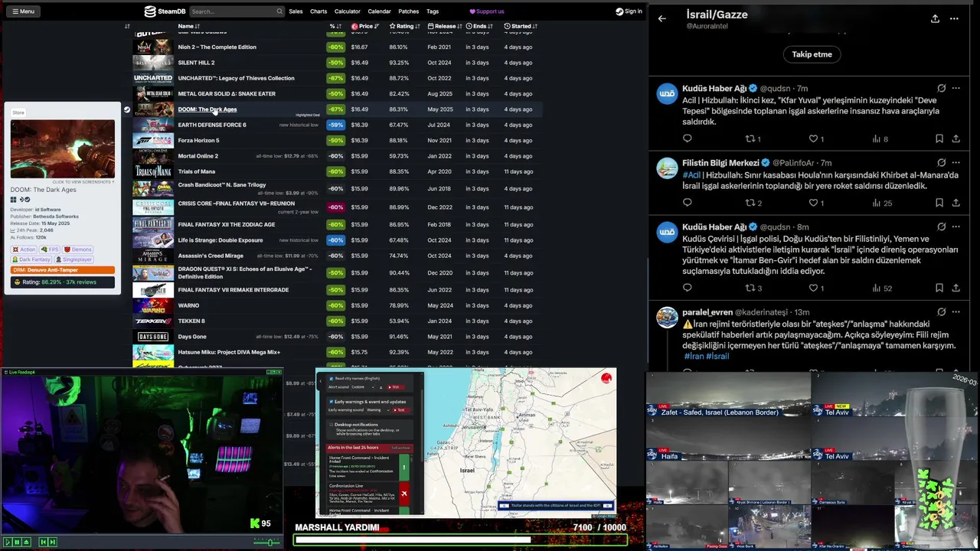Click the Windows platform icon on DOOM card

tap(13, 200)
